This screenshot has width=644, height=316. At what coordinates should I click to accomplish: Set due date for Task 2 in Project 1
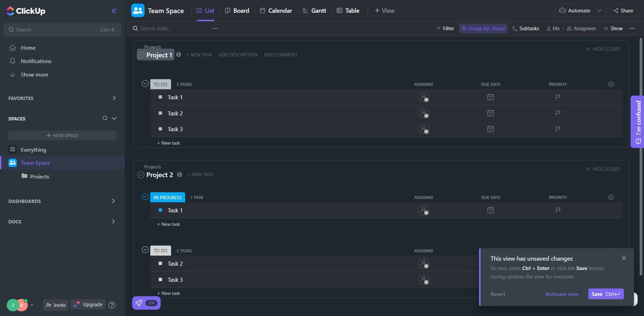(490, 113)
